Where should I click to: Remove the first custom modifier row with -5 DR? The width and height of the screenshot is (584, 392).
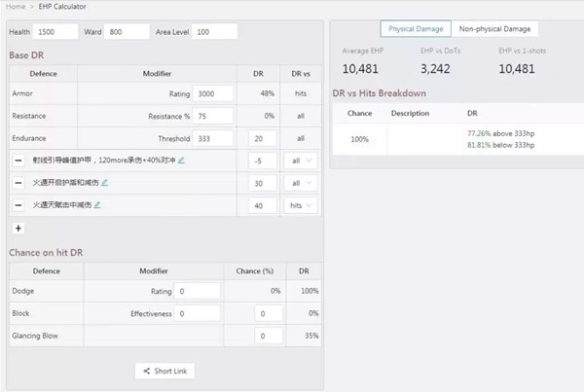pos(18,160)
